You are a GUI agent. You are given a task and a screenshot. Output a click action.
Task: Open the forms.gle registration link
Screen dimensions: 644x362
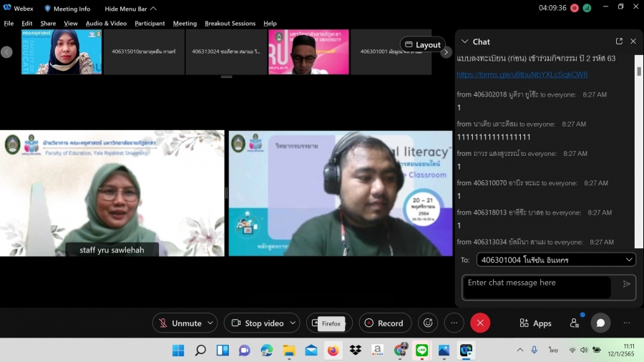[522, 74]
